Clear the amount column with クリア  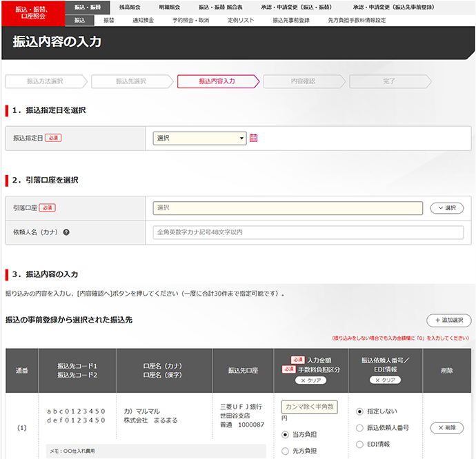pyautogui.click(x=310, y=380)
